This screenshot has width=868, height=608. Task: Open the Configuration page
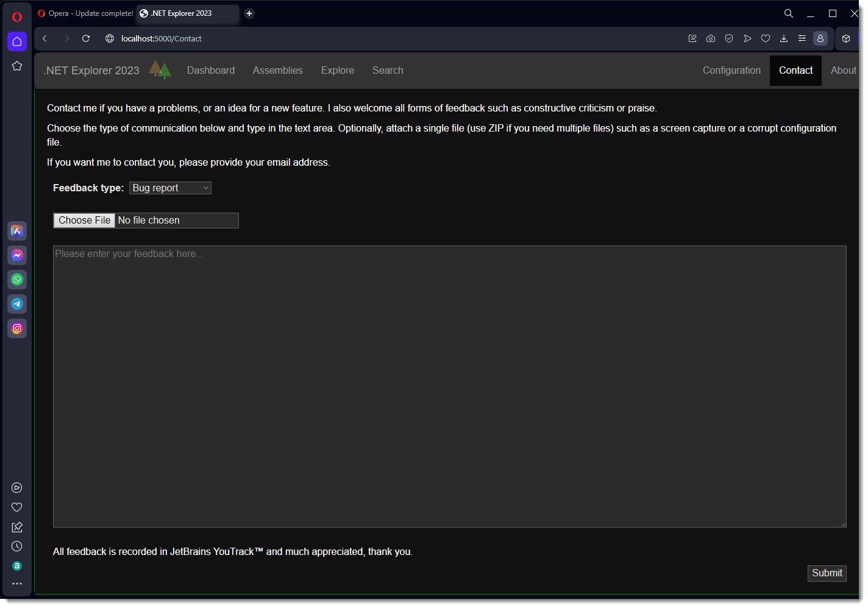(x=731, y=71)
